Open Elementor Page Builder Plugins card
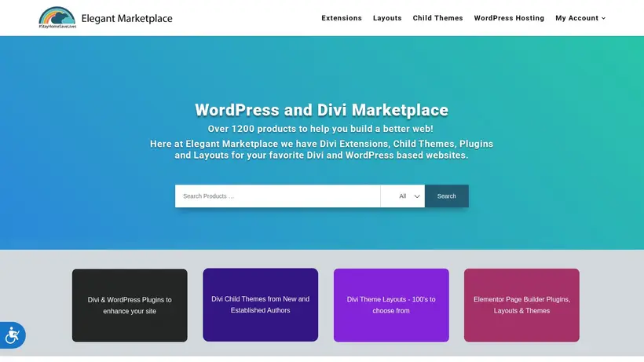The width and height of the screenshot is (644, 362). [x=521, y=305]
